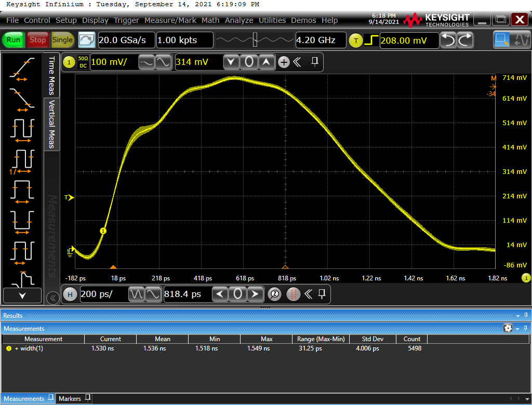Viewport: 532px width, 405px height.
Task: Open measurements settings gear icon
Action: (508, 328)
